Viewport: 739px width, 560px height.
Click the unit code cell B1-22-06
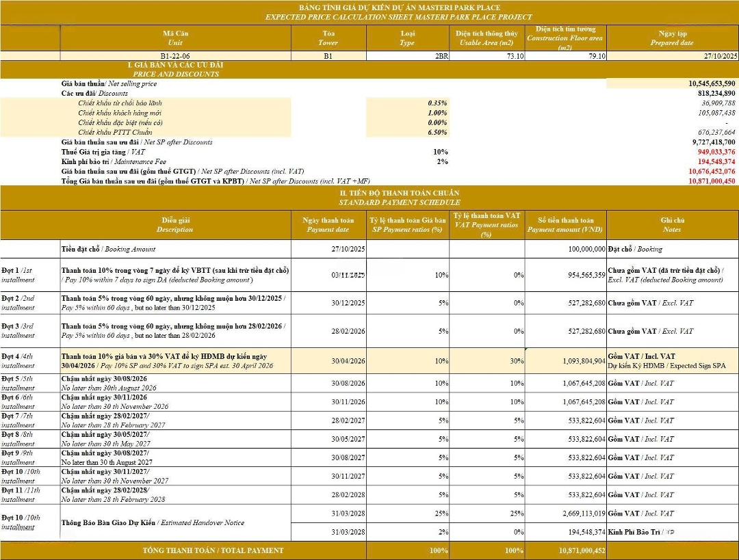(177, 56)
